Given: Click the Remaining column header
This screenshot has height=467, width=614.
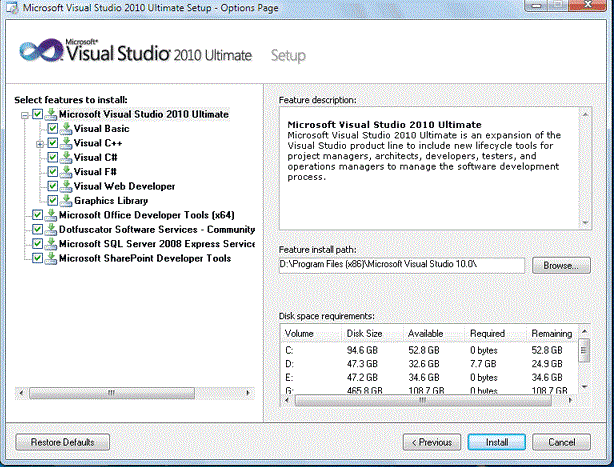Looking at the screenshot, I should pos(552,334).
